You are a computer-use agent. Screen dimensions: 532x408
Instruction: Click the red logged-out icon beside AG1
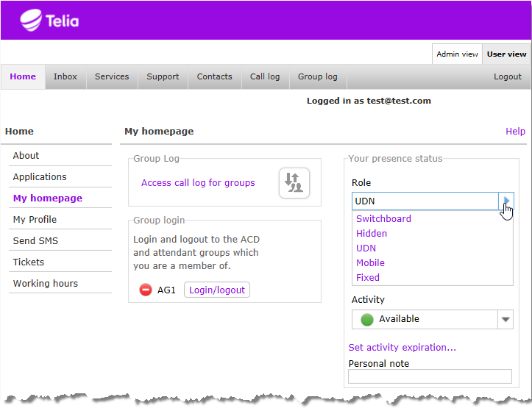pyautogui.click(x=146, y=290)
